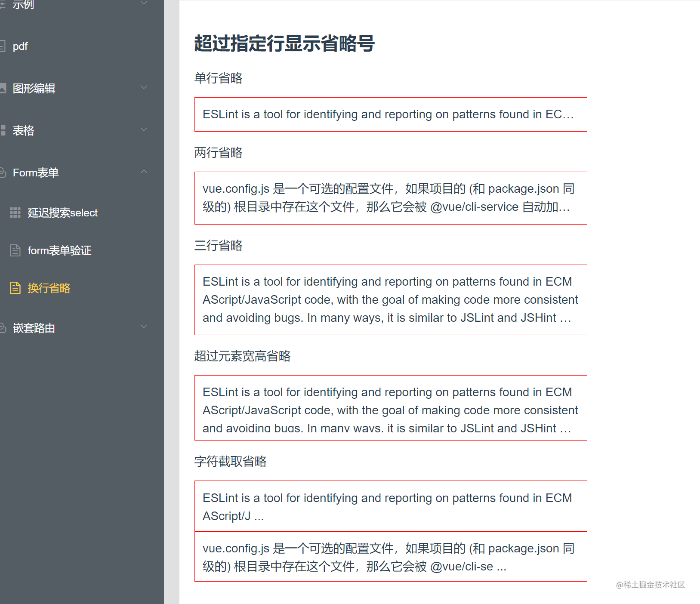700x604 pixels.
Task: Click the 单行省略 section label
Action: coord(219,78)
